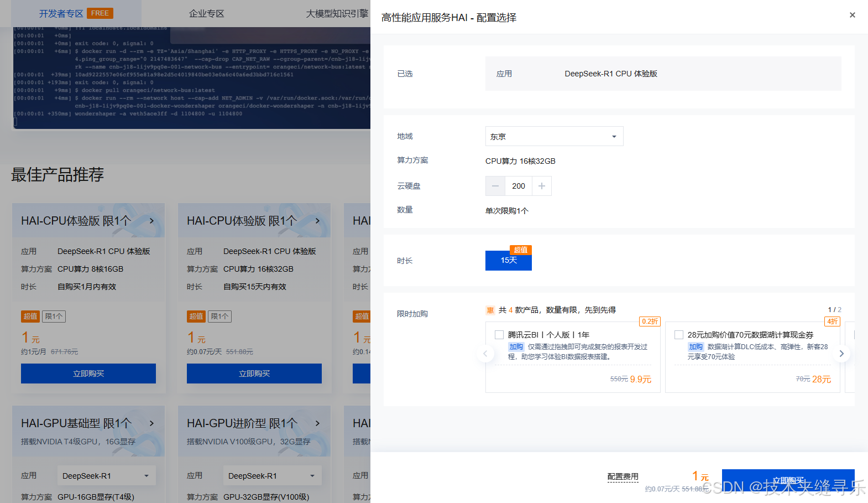Click the 28元 price of 数据湖计算 coupon
The image size is (868, 503).
pos(822,380)
